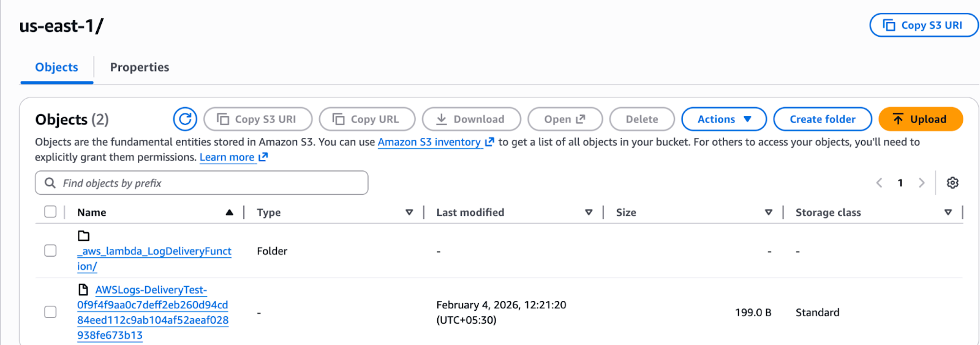Screen dimensions: 980x345
Task: Go to previous page arrow
Action: click(x=879, y=183)
